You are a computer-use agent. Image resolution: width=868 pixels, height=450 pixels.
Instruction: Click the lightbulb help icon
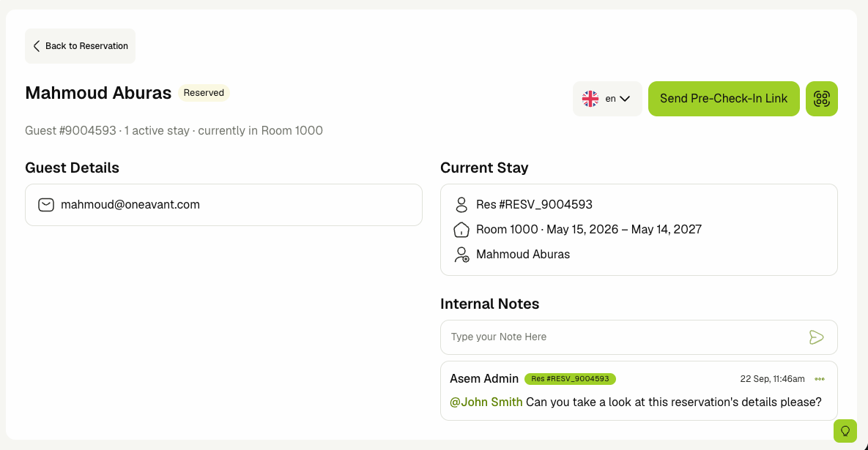point(845,431)
